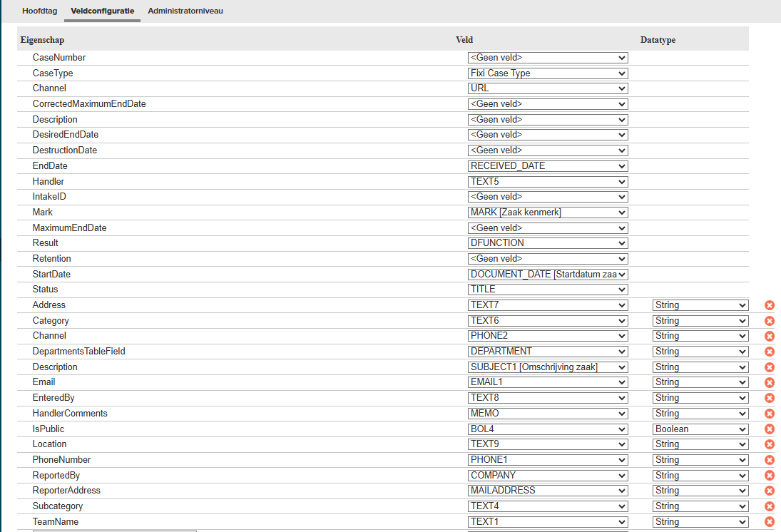This screenshot has width=781, height=532.
Task: Expand the StartDate DOCUMENT_DATE dropdown
Action: 548,275
